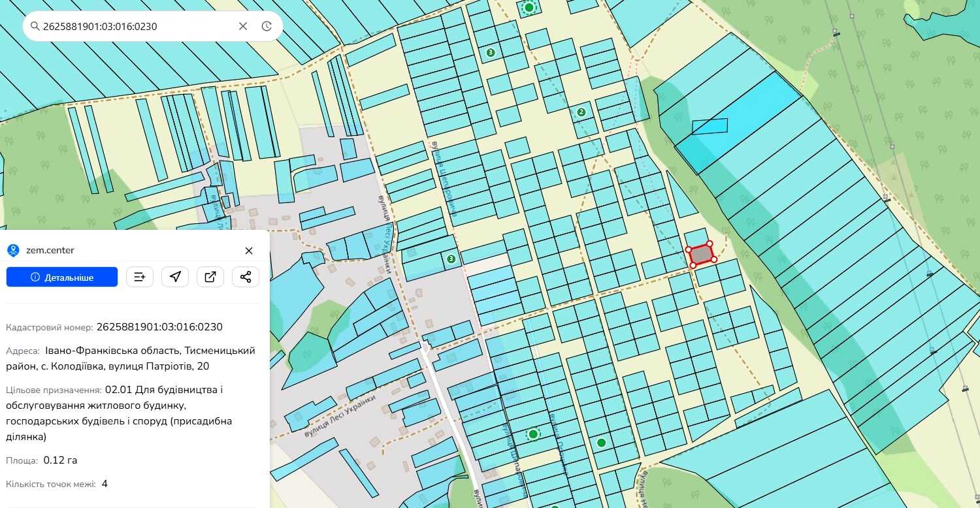This screenshot has width=980, height=508.
Task: Click the green cluster marker labeled 2
Action: pos(581,112)
